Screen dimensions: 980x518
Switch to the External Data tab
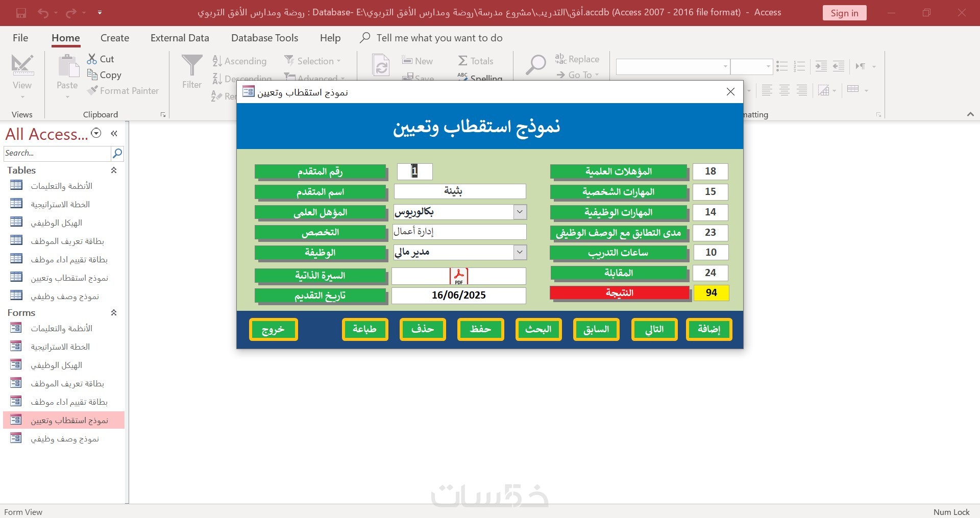180,38
